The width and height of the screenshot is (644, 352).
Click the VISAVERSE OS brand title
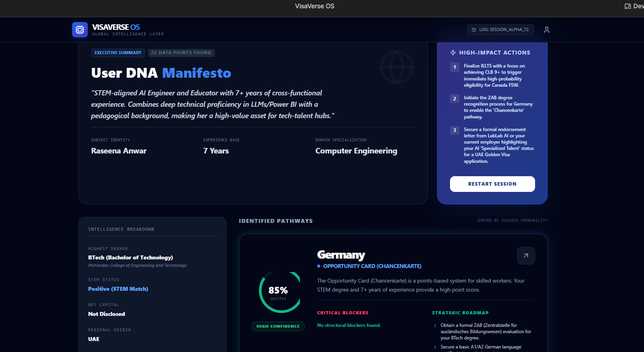click(116, 27)
